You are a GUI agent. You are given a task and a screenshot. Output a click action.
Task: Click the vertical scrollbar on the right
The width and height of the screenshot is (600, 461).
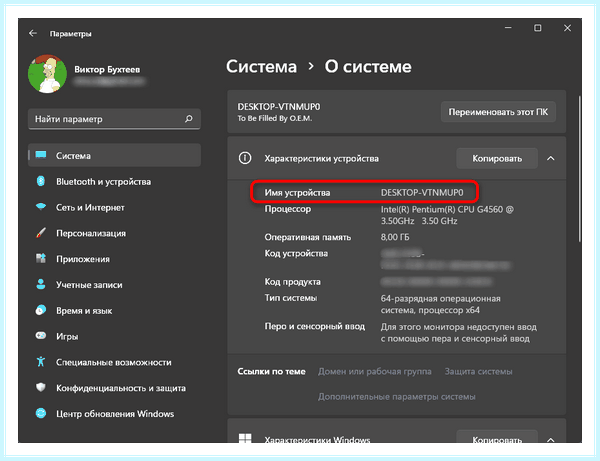point(580,168)
